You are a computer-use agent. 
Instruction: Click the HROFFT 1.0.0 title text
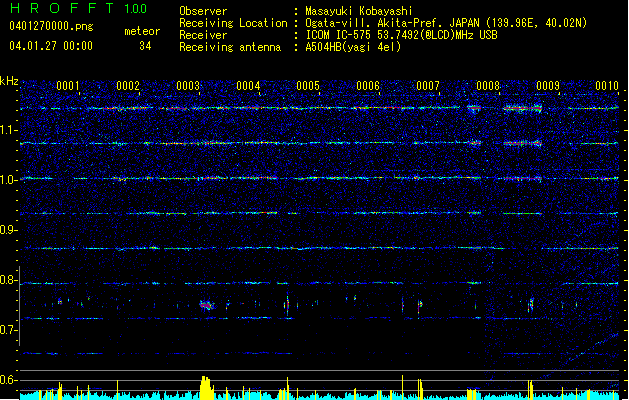click(x=79, y=8)
